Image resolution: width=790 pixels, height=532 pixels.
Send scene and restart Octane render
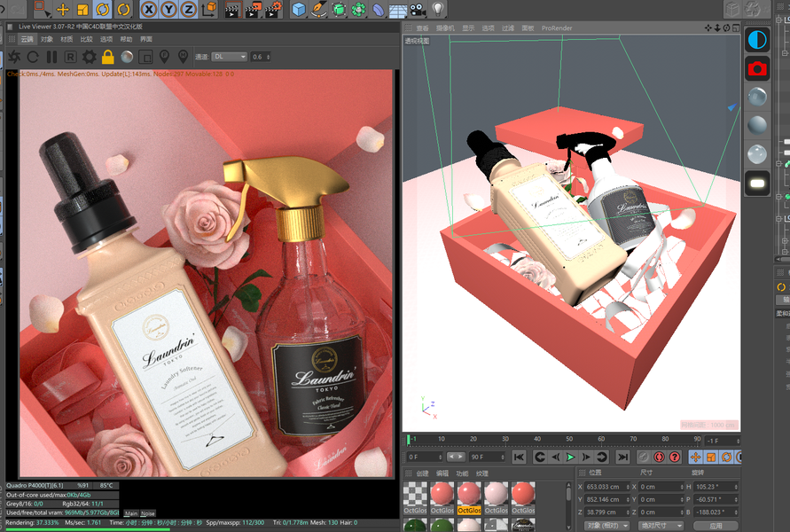pyautogui.click(x=14, y=57)
